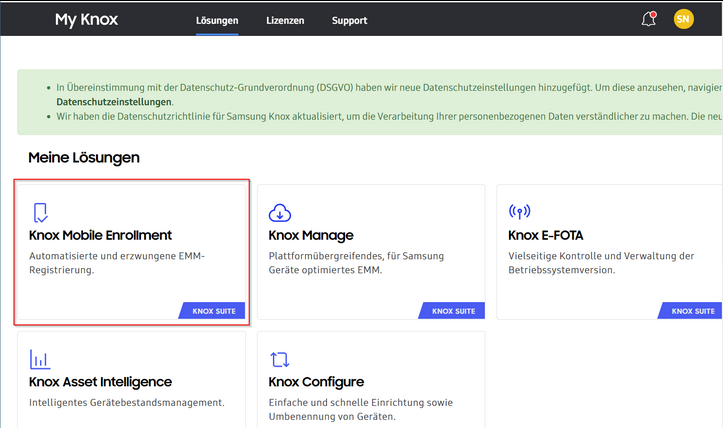Viewport: 723px width, 428px height.
Task: Open the SN user avatar menu
Action: pos(683,19)
